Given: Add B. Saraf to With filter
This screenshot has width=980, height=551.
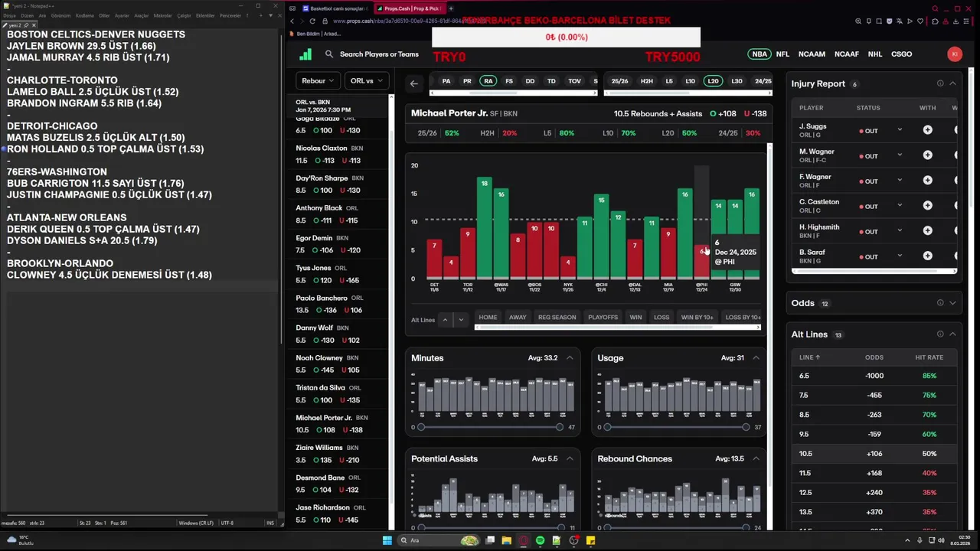Looking at the screenshot, I should [x=927, y=256].
